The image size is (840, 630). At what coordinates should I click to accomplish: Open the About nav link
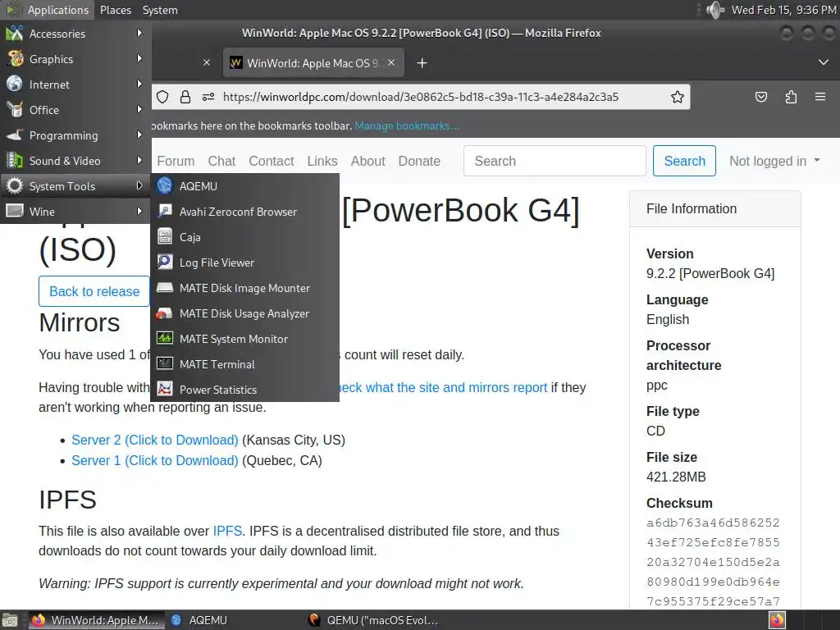coord(368,162)
